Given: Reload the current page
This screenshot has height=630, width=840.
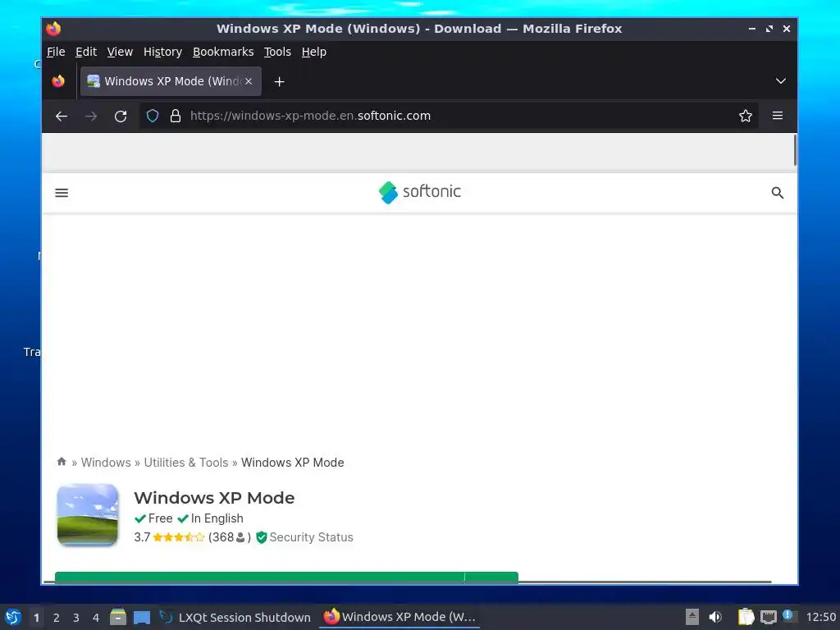Looking at the screenshot, I should [x=121, y=116].
